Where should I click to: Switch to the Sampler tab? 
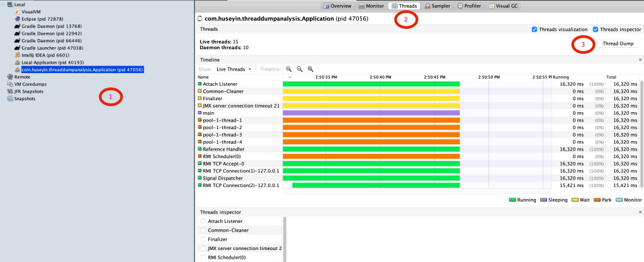(x=437, y=5)
